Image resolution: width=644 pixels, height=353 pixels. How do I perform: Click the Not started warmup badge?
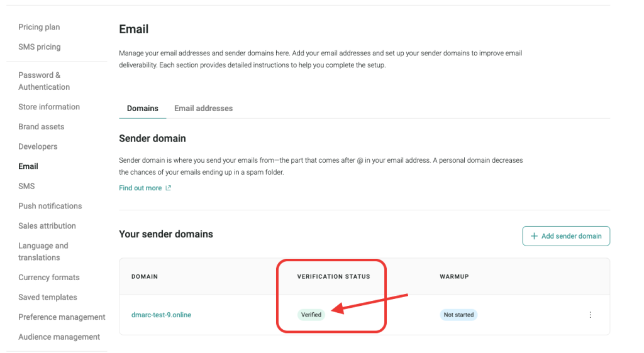pos(458,315)
